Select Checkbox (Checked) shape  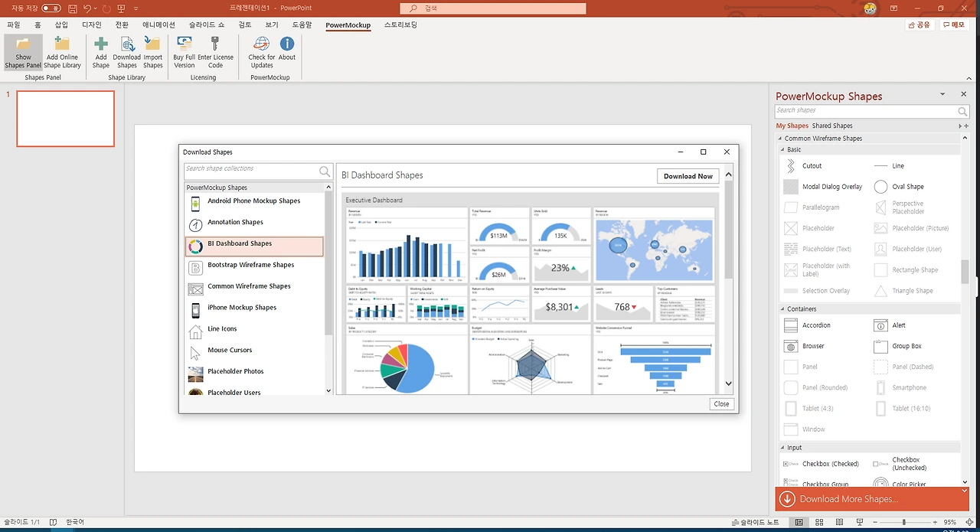(x=822, y=464)
